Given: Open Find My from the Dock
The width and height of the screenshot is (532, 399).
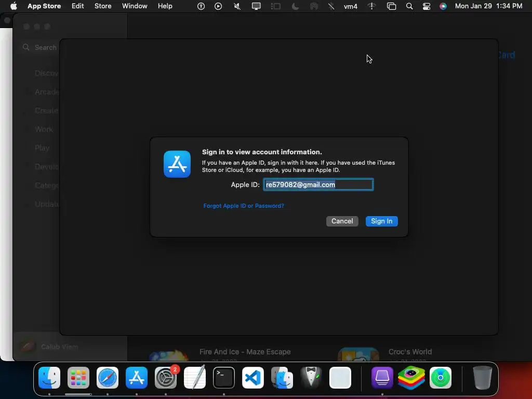Looking at the screenshot, I should click(x=441, y=378).
